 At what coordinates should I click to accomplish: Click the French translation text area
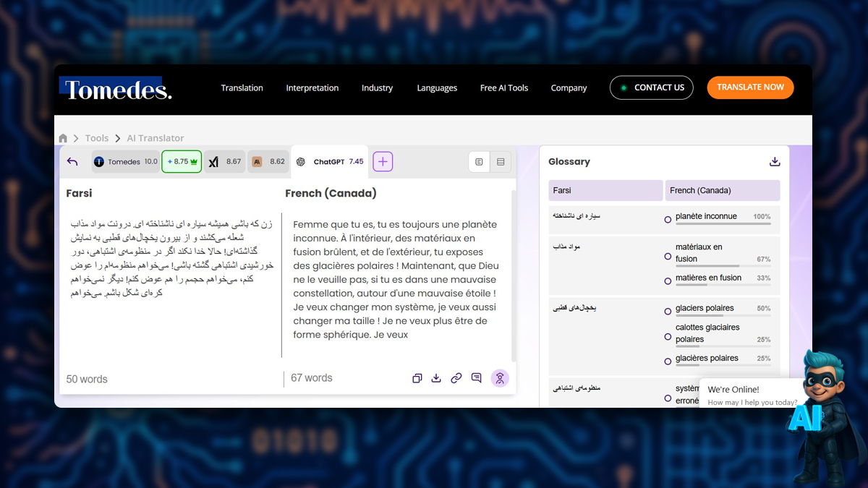396,280
